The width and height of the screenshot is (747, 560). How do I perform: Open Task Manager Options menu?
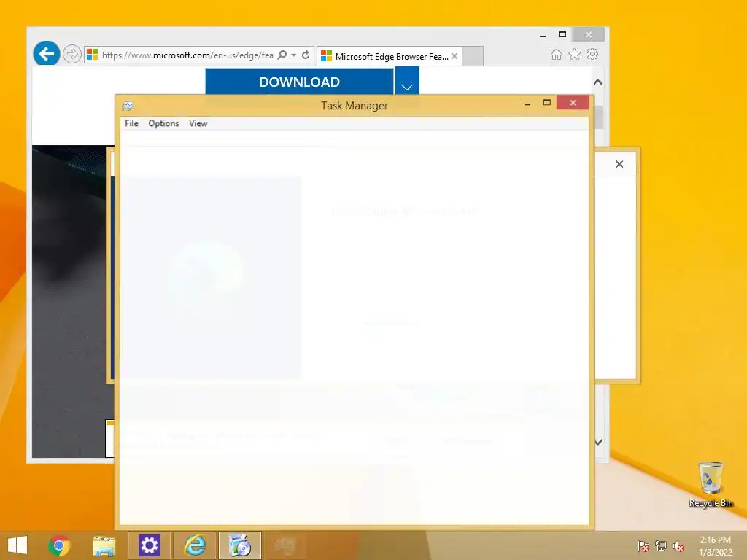tap(163, 123)
